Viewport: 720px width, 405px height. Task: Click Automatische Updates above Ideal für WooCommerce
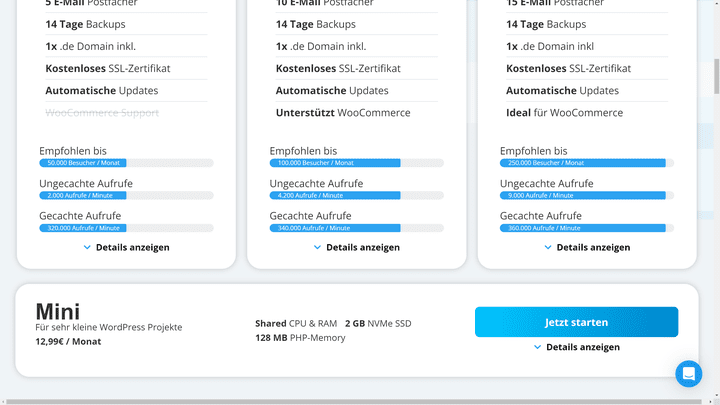click(x=562, y=91)
